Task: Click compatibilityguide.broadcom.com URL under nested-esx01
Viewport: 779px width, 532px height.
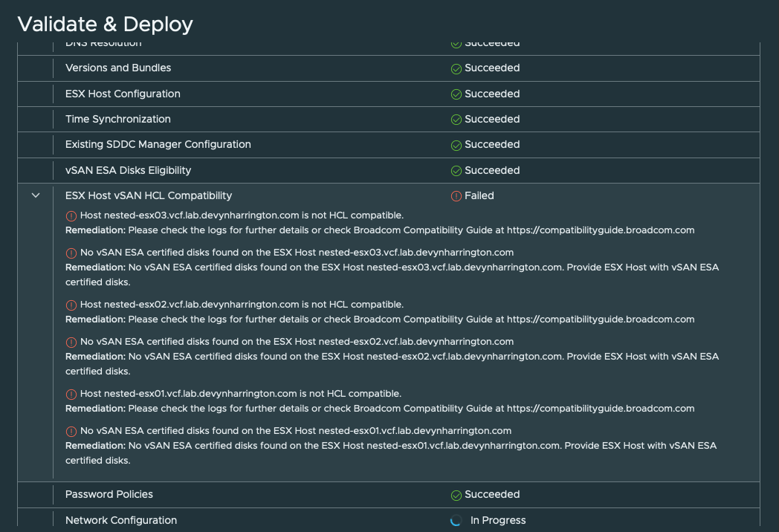Action: [601, 409]
